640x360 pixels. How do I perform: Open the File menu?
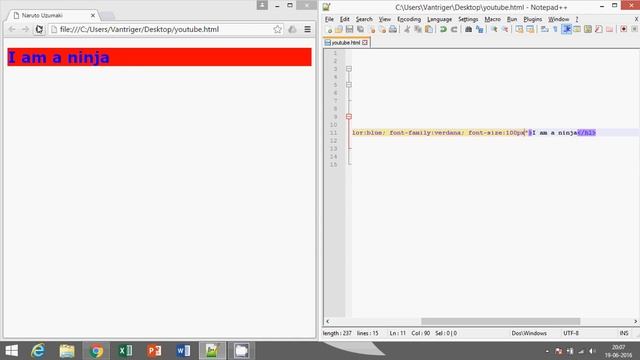(329, 19)
